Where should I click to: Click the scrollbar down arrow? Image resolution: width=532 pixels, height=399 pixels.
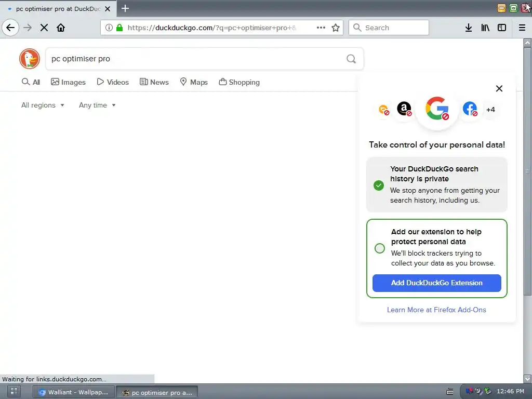(527, 379)
